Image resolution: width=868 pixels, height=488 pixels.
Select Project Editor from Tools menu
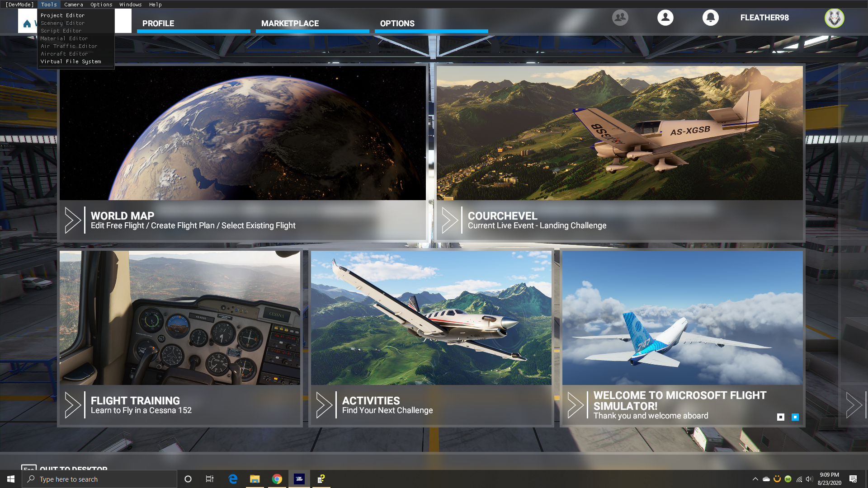point(62,15)
